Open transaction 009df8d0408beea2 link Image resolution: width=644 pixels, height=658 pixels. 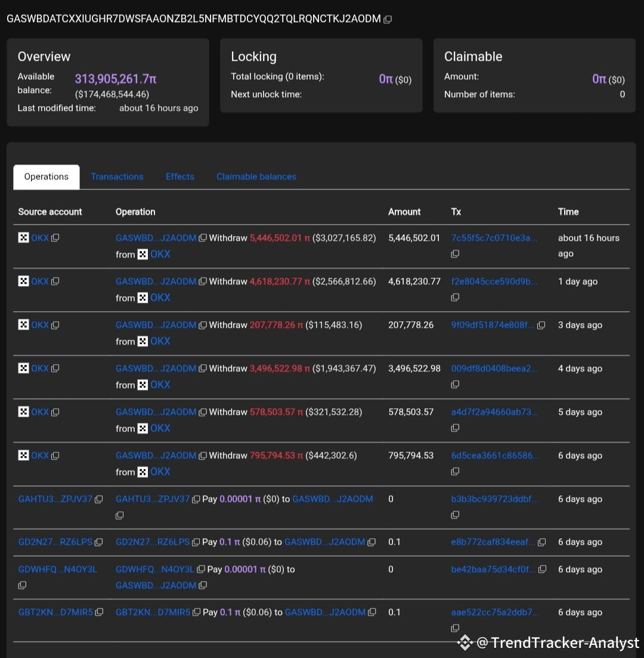coord(494,368)
